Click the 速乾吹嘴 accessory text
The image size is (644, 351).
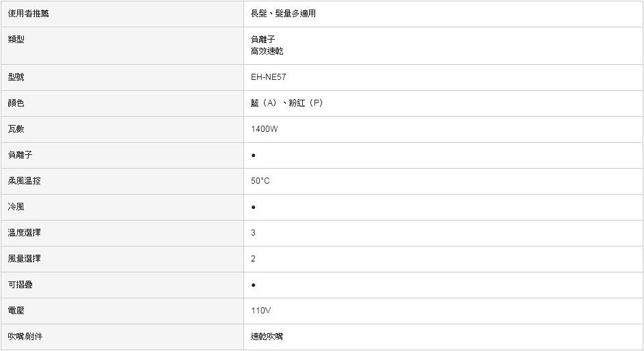(x=267, y=337)
